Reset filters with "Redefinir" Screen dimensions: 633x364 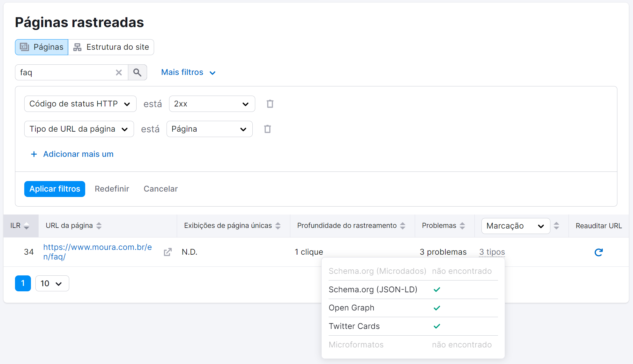(112, 189)
